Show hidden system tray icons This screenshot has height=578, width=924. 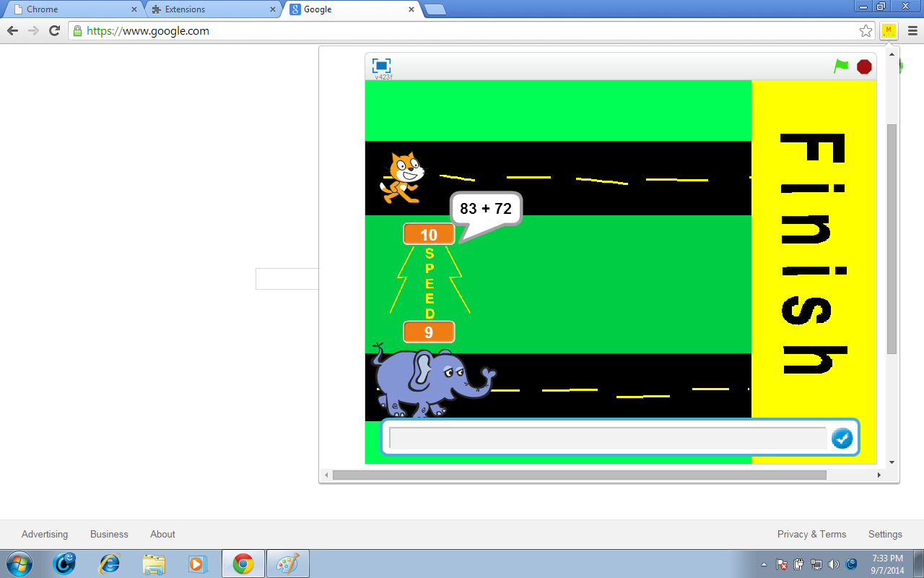click(x=764, y=564)
